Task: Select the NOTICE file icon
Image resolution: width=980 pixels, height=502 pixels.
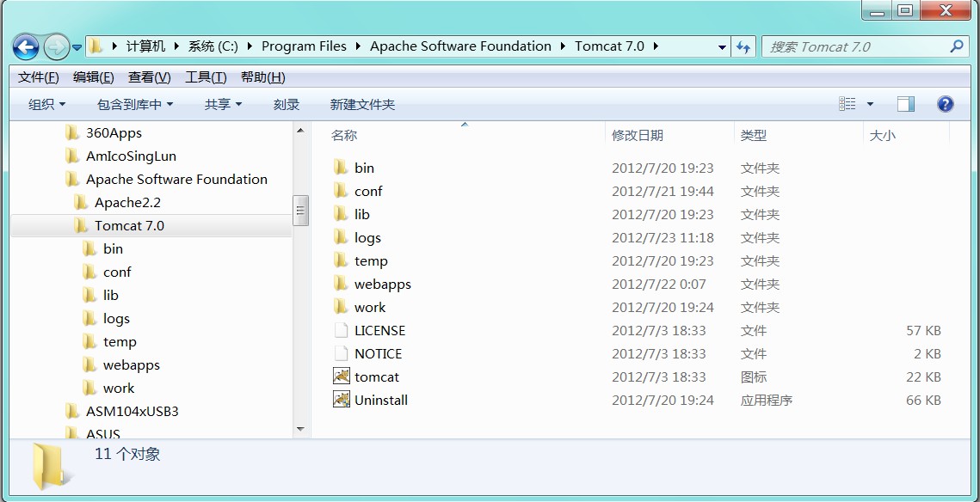Action: 341,352
